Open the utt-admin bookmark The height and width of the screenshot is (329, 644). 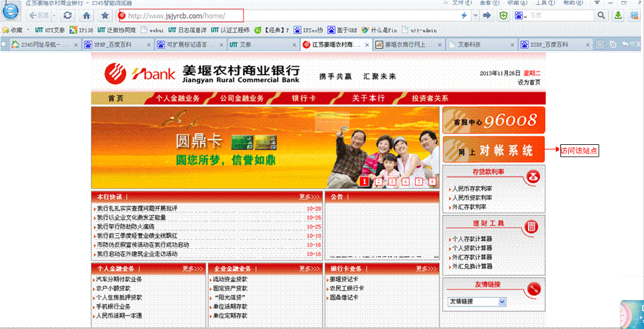(419, 29)
